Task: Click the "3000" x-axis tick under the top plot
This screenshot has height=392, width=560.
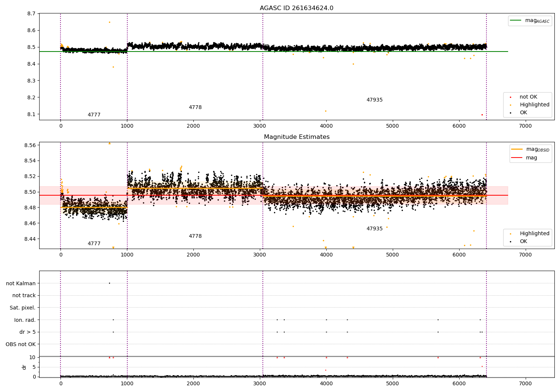Action: tap(260, 126)
